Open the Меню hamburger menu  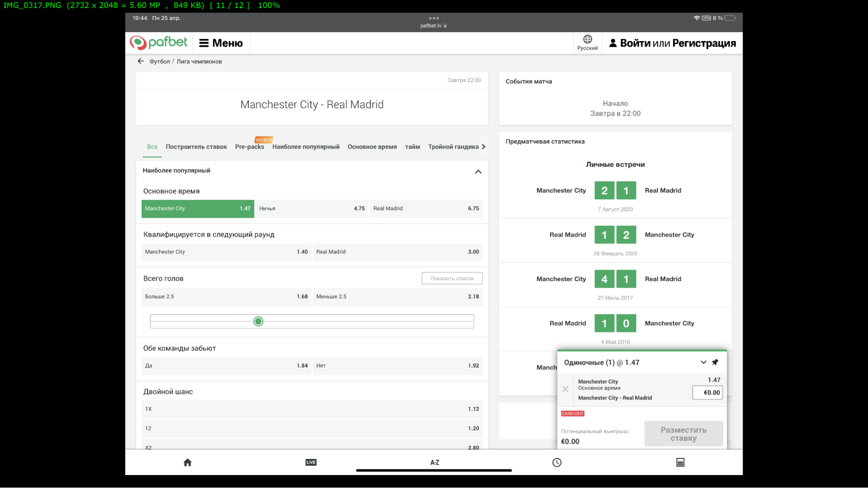221,43
